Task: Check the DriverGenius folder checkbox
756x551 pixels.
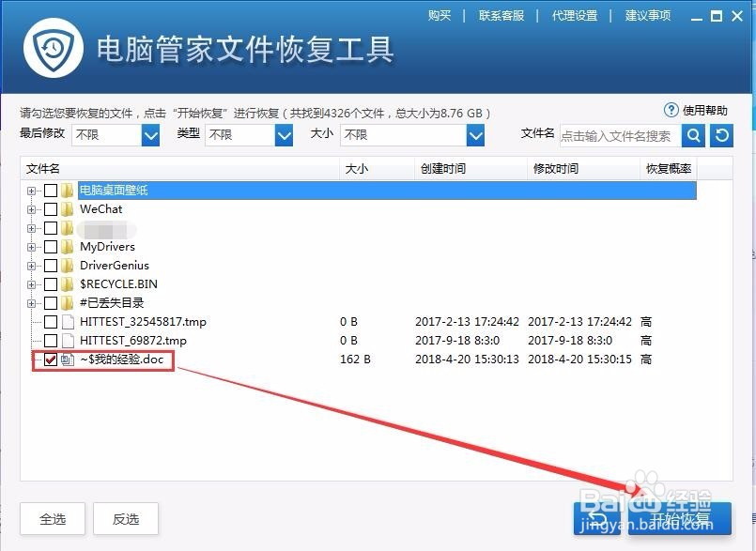Action: [51, 266]
